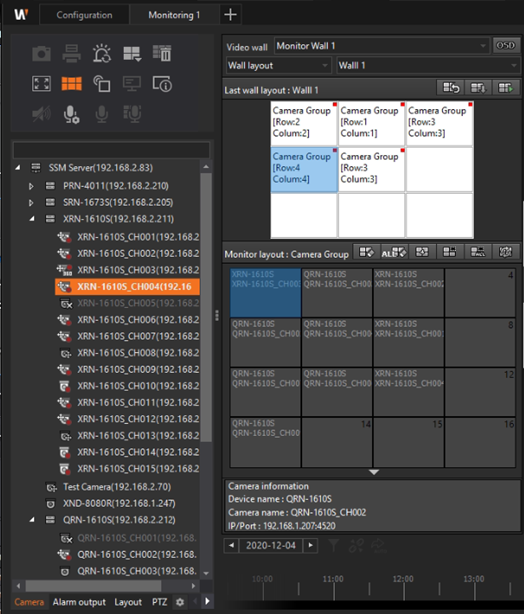This screenshot has width=524, height=614.
Task: Switch to the Camera bottom tab
Action: 29,602
